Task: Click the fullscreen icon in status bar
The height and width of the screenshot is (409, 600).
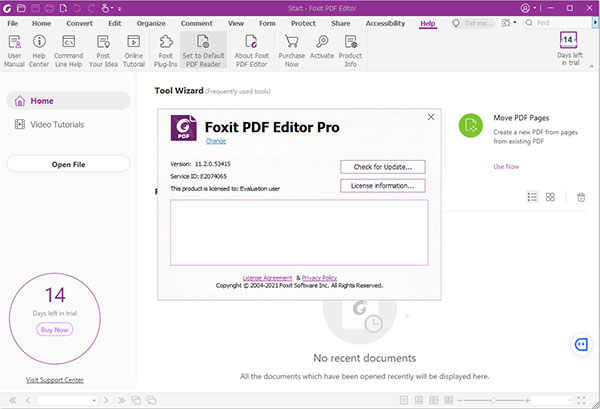Action: point(581,400)
